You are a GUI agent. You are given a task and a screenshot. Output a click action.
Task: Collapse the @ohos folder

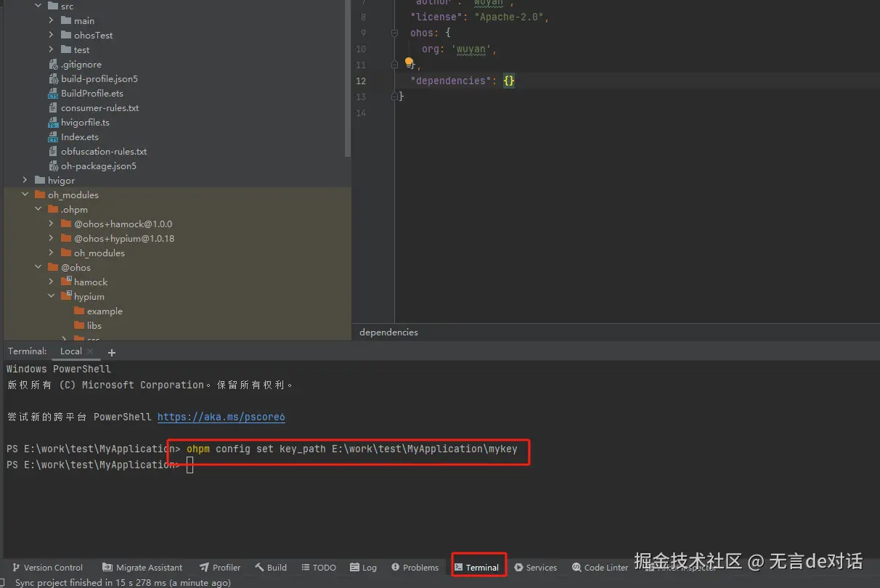point(38,267)
